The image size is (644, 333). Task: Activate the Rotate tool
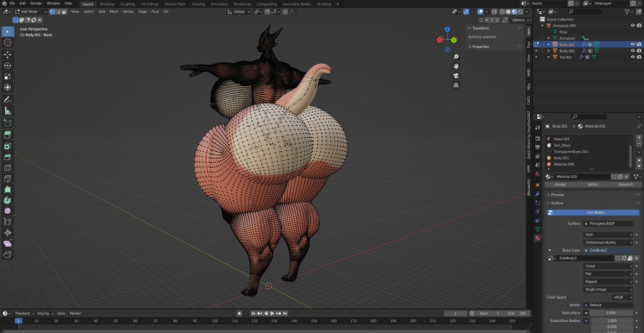[8, 65]
